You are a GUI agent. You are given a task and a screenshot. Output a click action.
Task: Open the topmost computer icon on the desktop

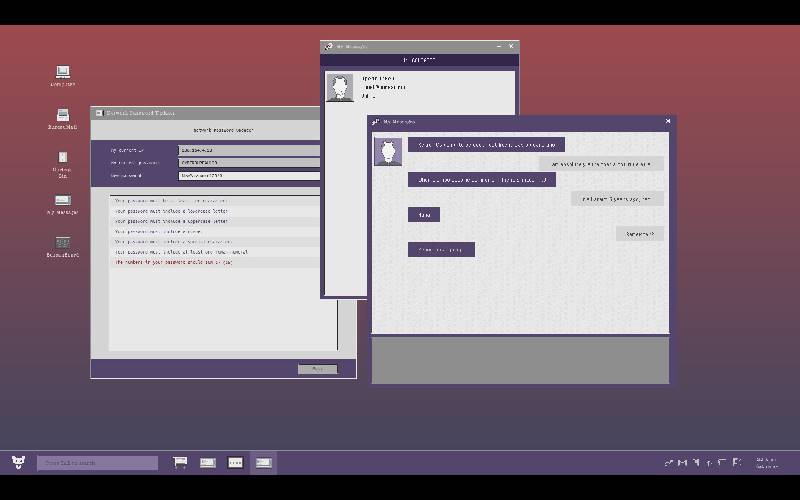coord(62,73)
